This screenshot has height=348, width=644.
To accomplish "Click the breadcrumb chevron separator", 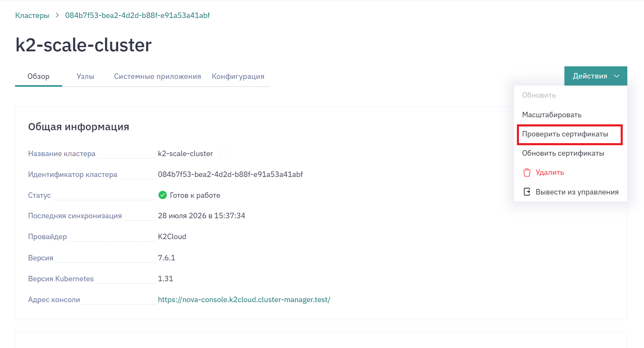I will point(57,15).
